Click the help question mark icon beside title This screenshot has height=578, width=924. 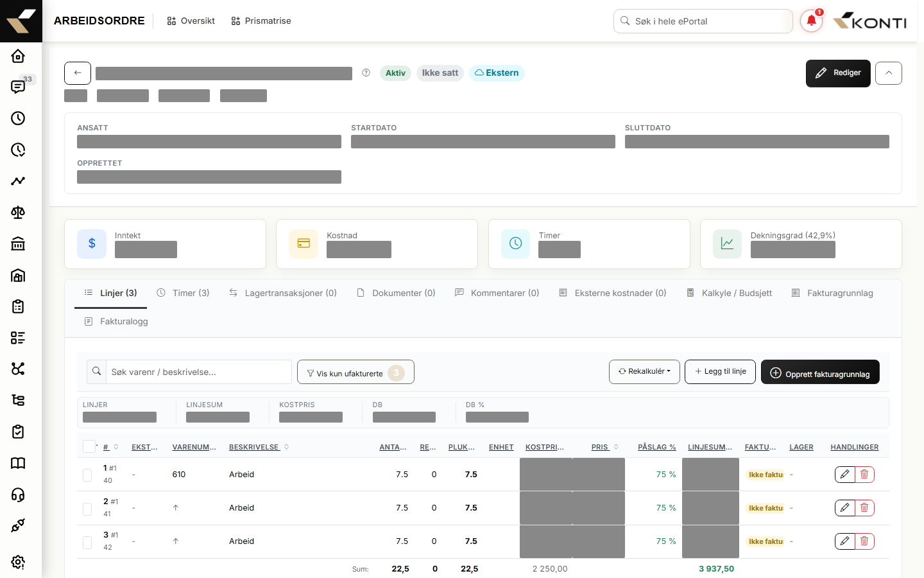(x=366, y=73)
